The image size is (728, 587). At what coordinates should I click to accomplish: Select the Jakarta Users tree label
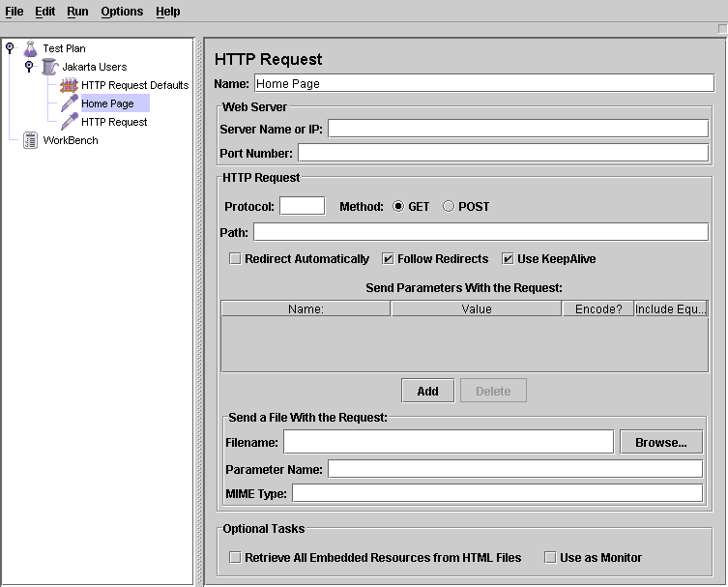click(x=94, y=67)
